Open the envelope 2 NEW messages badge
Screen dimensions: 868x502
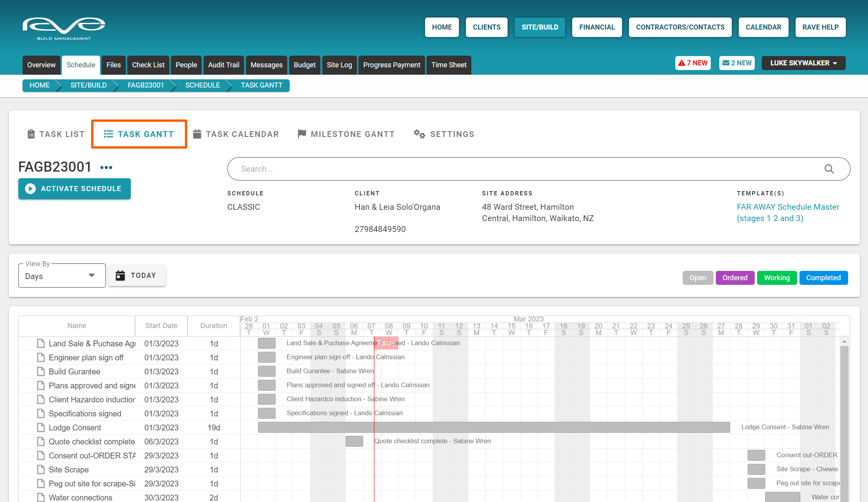pyautogui.click(x=737, y=63)
